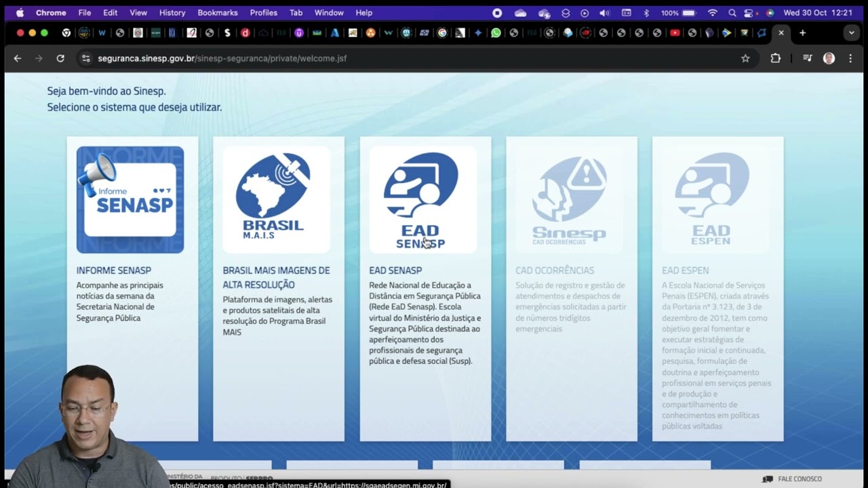Open BRASIL MAIS IMAGENS DE ALTA RESOLUÇÃO title
Viewport: 868px width, 488px height.
pyautogui.click(x=277, y=277)
